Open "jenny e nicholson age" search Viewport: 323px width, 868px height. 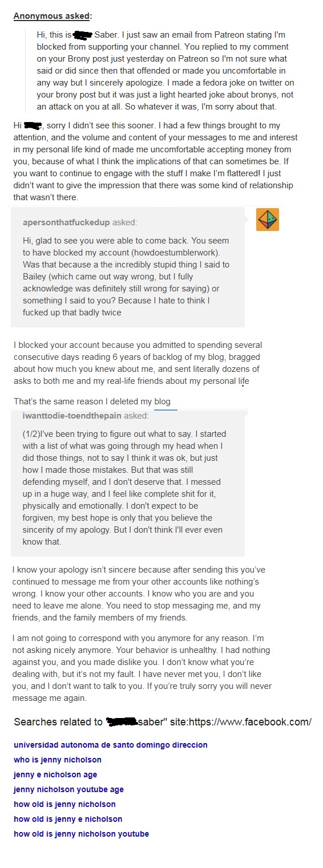click(55, 774)
